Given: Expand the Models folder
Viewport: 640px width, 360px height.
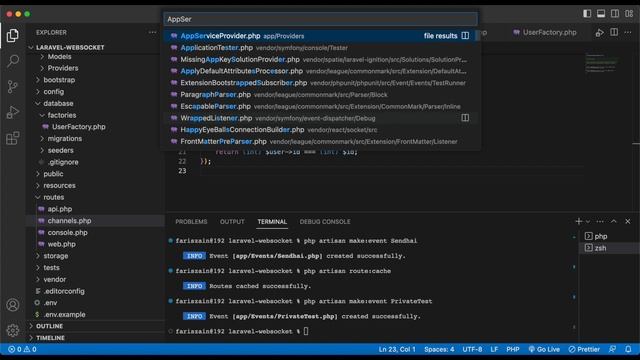Looking at the screenshot, I should [59, 57].
